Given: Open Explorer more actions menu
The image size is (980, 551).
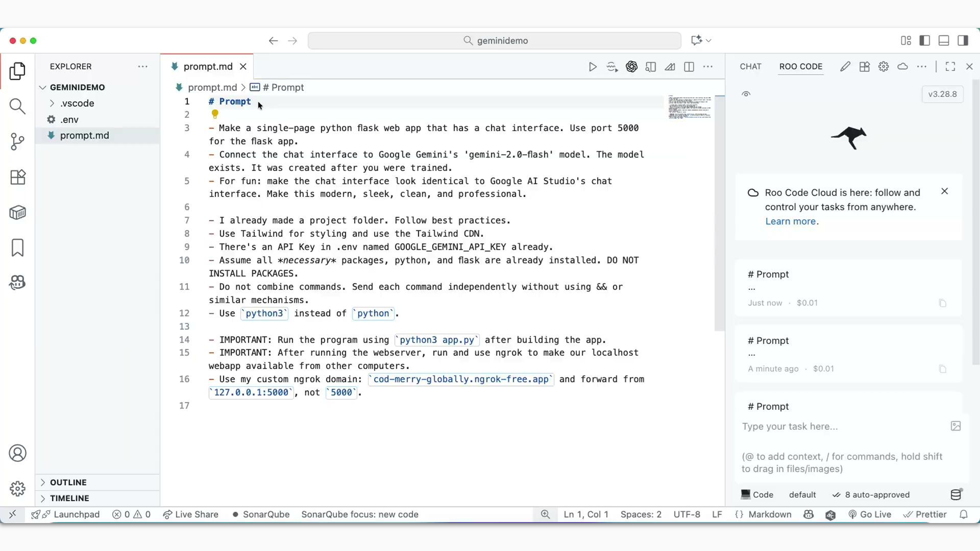Looking at the screenshot, I should (x=143, y=67).
